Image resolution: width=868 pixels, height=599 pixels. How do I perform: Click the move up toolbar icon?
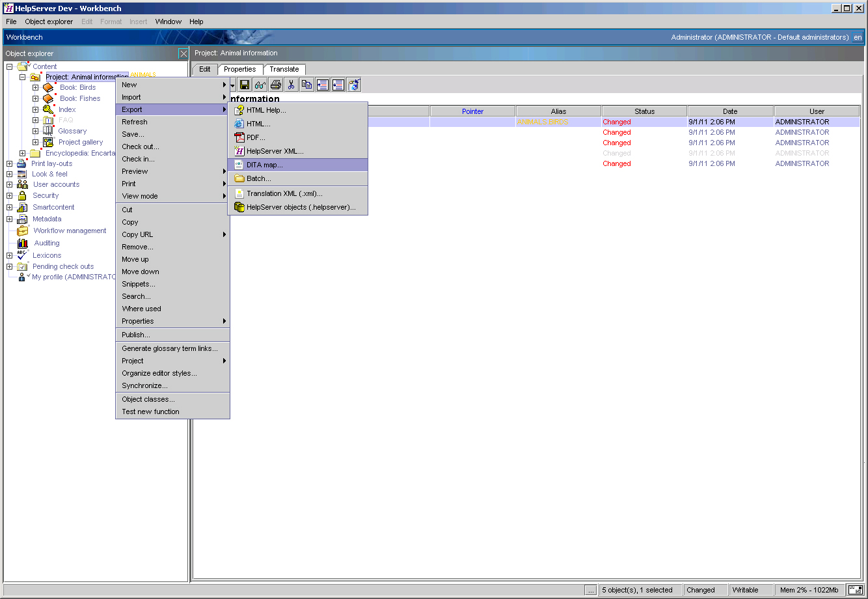pos(322,84)
